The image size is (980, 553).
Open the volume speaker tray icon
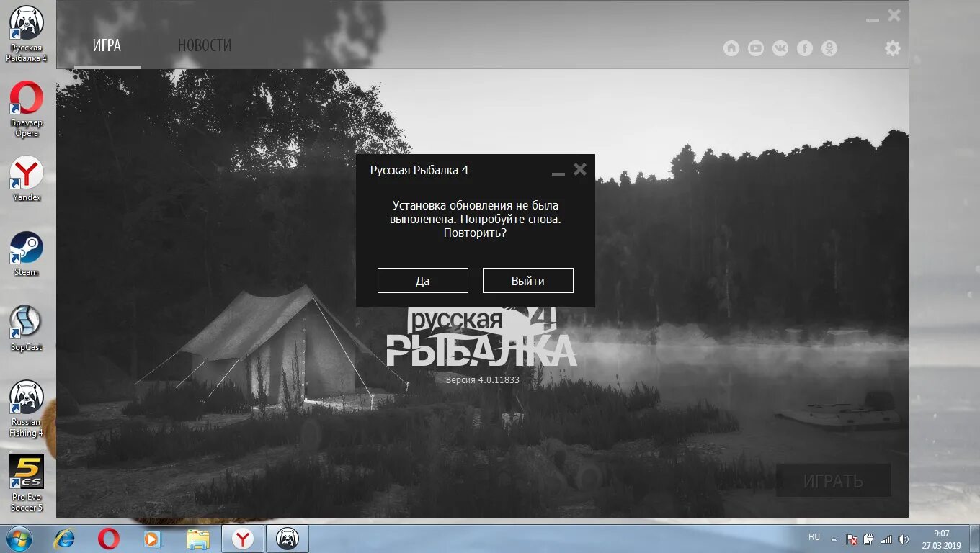click(904, 539)
